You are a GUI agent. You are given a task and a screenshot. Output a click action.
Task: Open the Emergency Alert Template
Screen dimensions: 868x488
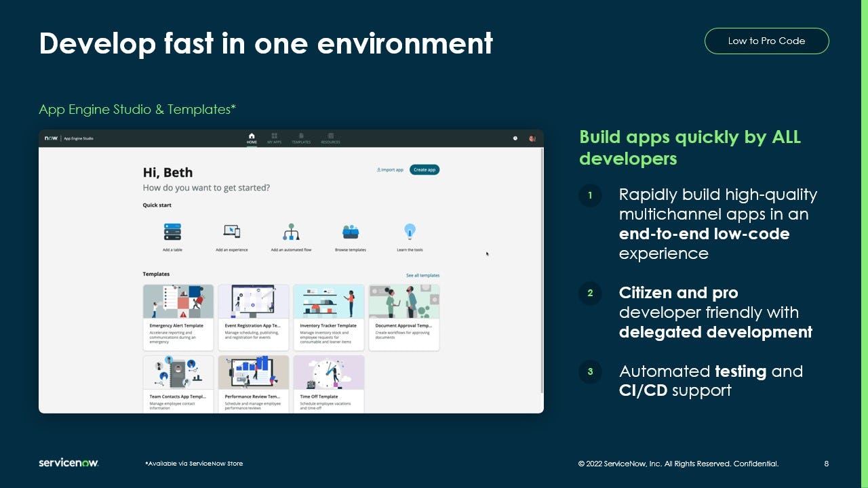pos(178,317)
